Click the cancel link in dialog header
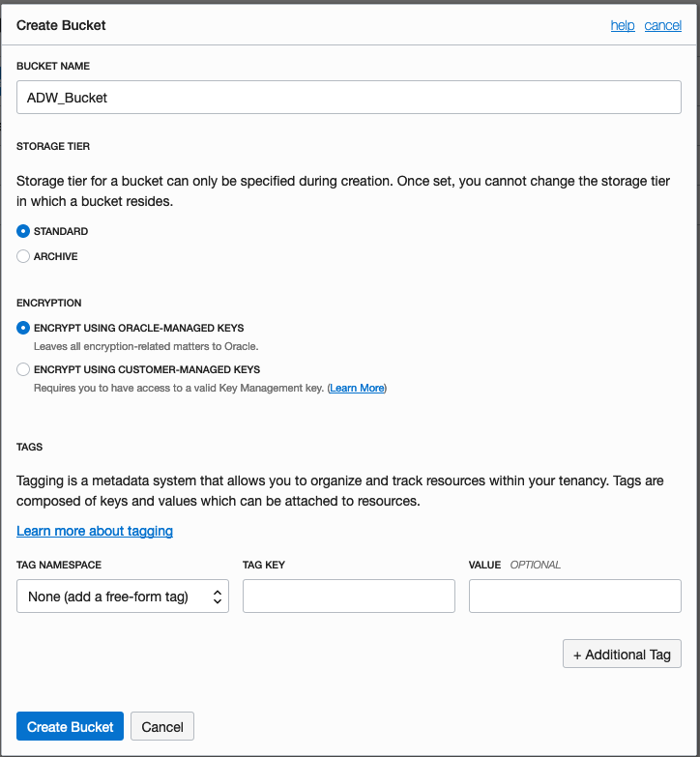Viewport: 700px width, 757px height. [x=662, y=25]
